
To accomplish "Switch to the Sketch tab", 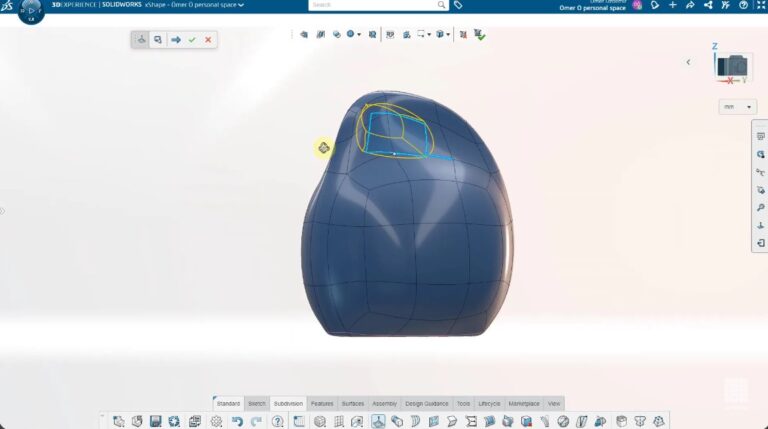I will [257, 403].
